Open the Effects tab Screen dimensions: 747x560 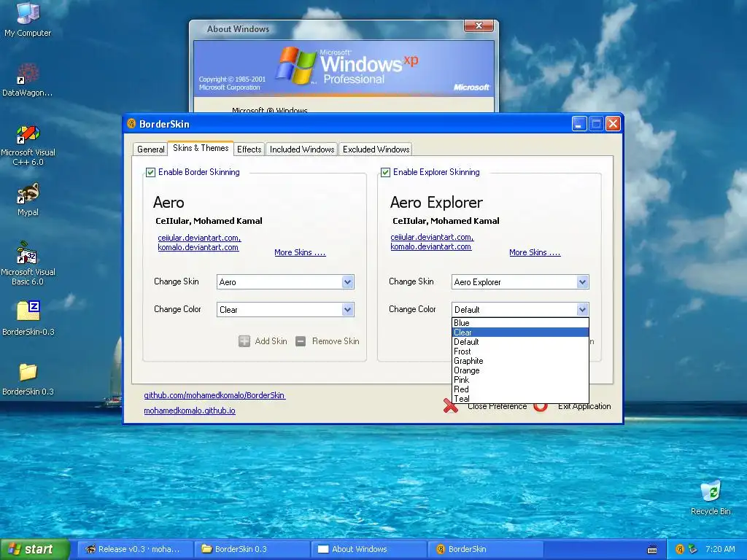click(249, 149)
